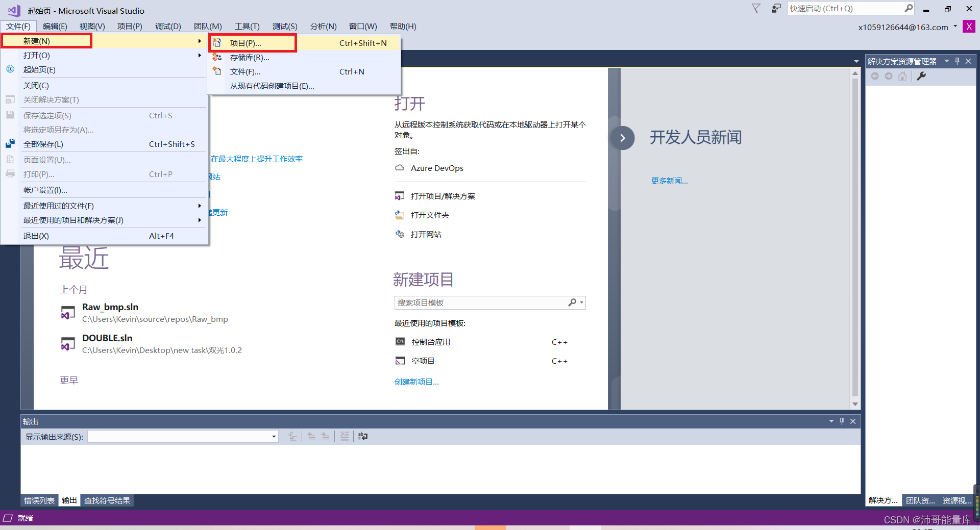Open the template search options dropdown arrow
Viewport: 980px width, 530px height.
[x=582, y=303]
